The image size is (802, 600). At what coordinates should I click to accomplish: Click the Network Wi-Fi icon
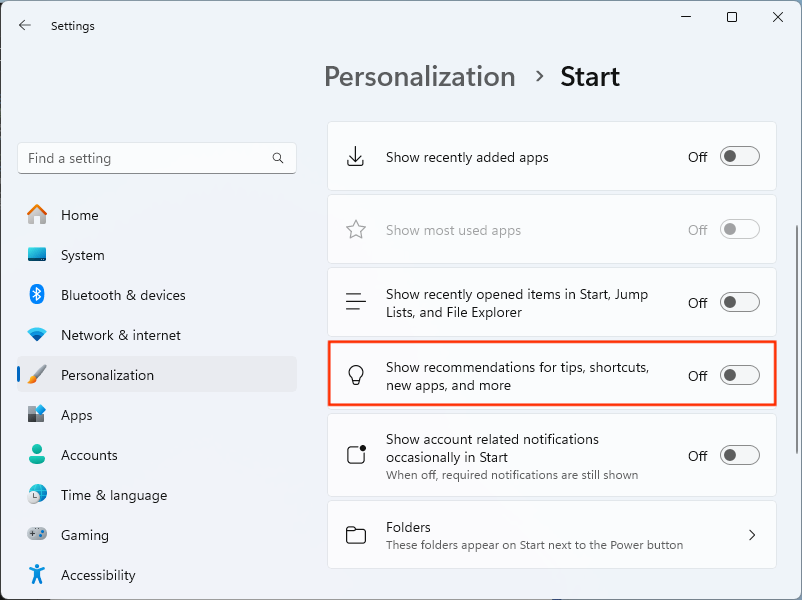coord(37,335)
